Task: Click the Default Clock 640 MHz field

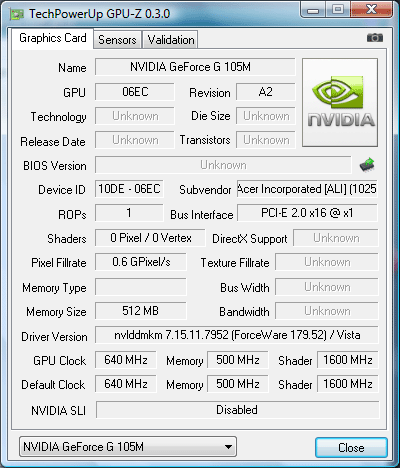Action: pyautogui.click(x=126, y=384)
